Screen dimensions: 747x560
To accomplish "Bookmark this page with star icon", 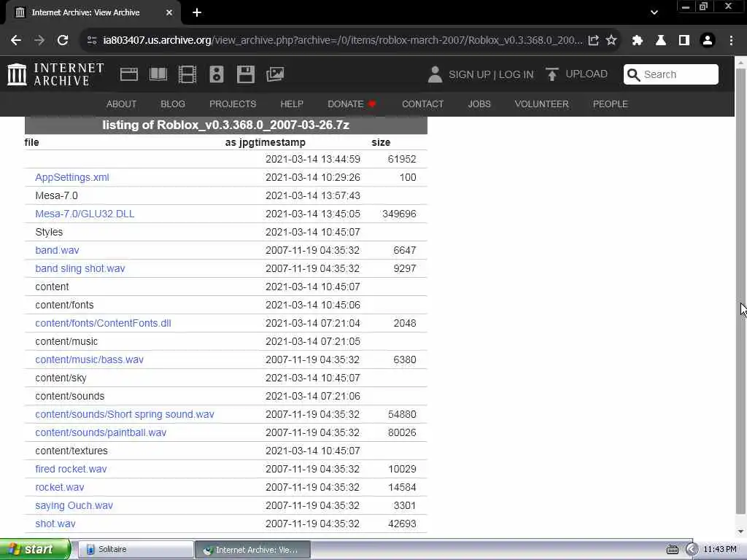I will [611, 40].
